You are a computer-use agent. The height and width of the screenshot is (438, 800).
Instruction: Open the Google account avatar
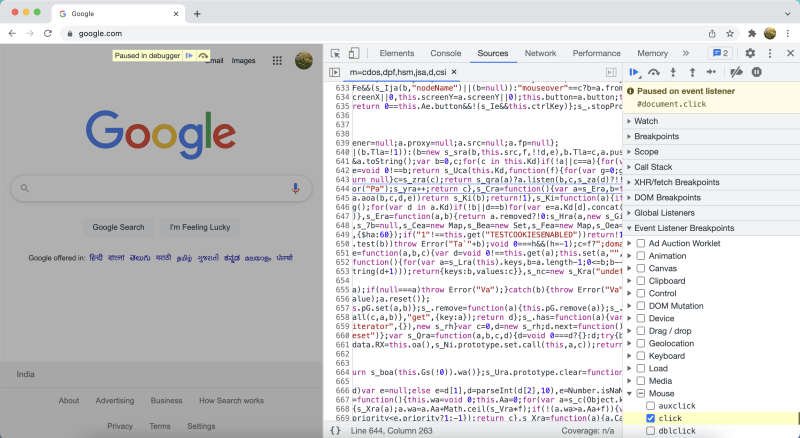tap(304, 61)
